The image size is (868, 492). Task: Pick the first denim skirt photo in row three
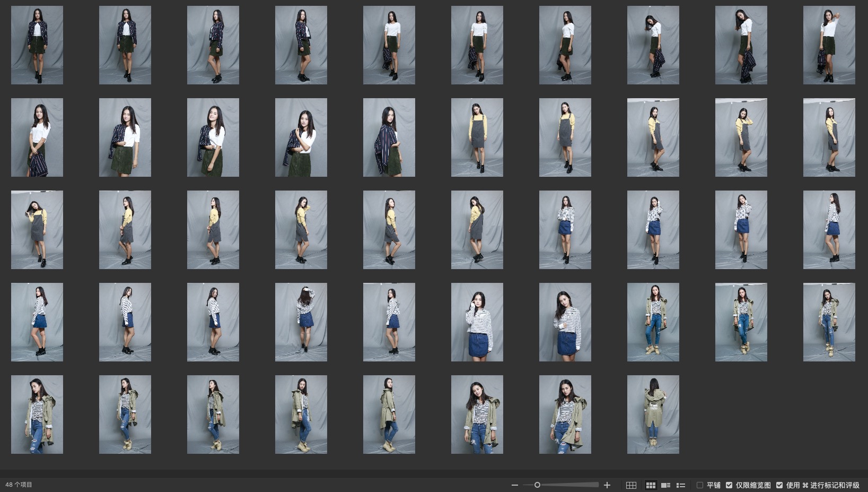pyautogui.click(x=565, y=230)
